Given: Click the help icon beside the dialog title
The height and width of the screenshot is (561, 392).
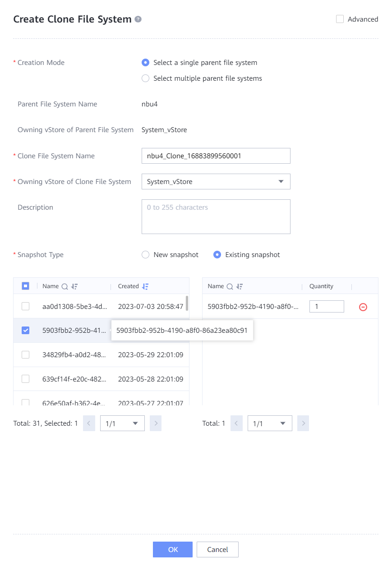Looking at the screenshot, I should point(138,19).
